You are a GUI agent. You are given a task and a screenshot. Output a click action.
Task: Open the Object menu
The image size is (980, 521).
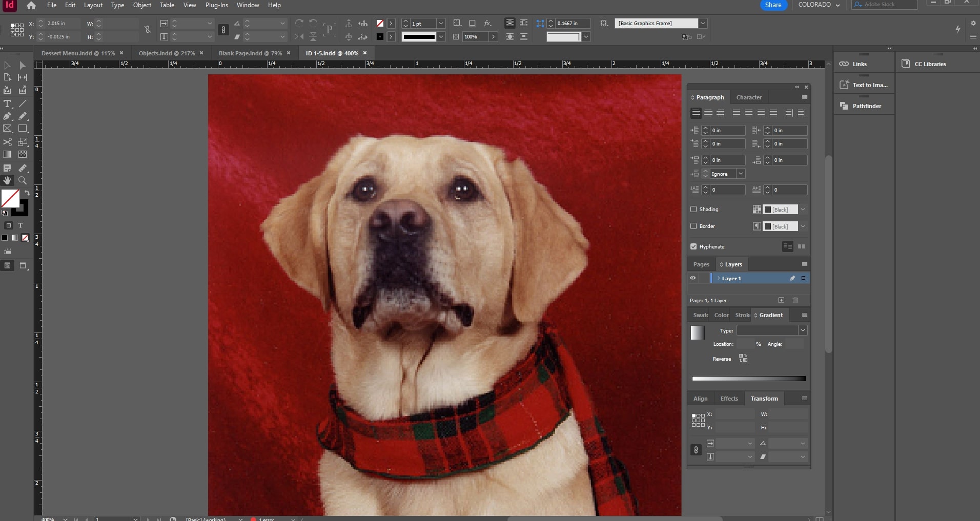pos(142,5)
